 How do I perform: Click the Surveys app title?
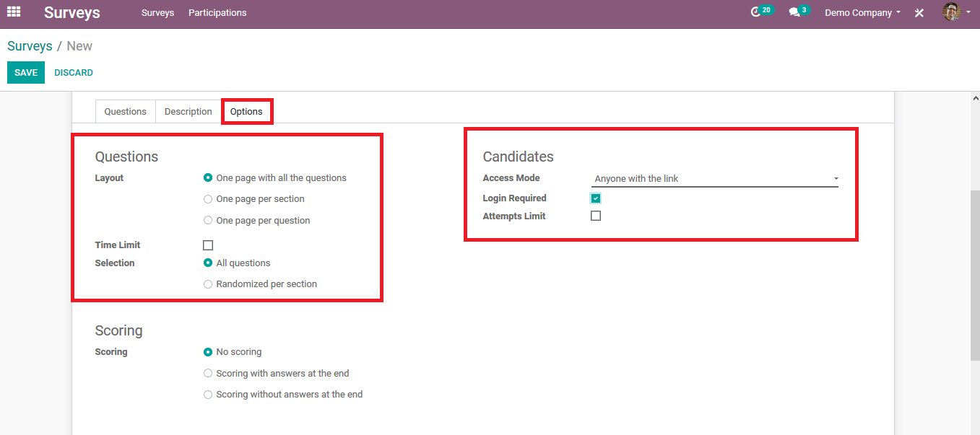pyautogui.click(x=72, y=12)
